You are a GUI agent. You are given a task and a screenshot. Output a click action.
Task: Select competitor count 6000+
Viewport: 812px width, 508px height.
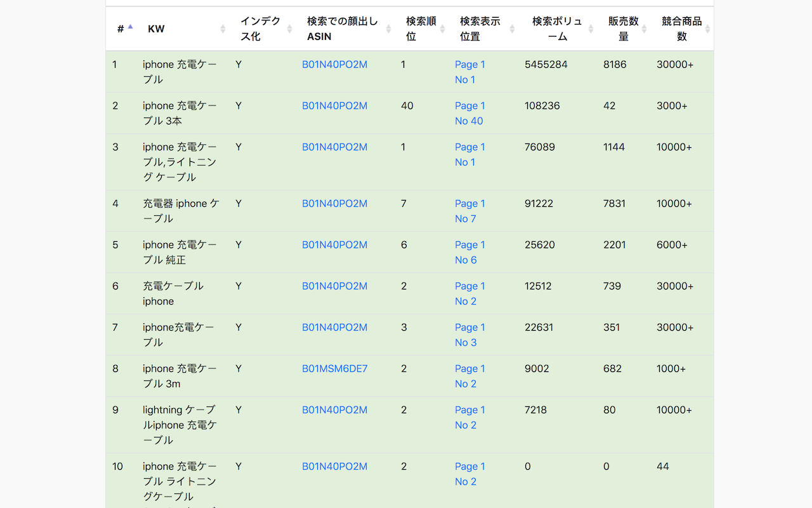coord(672,244)
